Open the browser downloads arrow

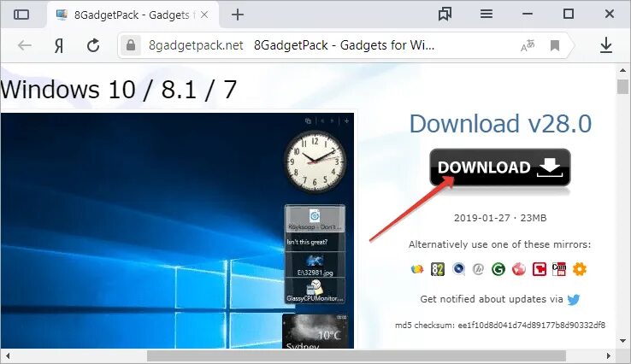point(606,45)
